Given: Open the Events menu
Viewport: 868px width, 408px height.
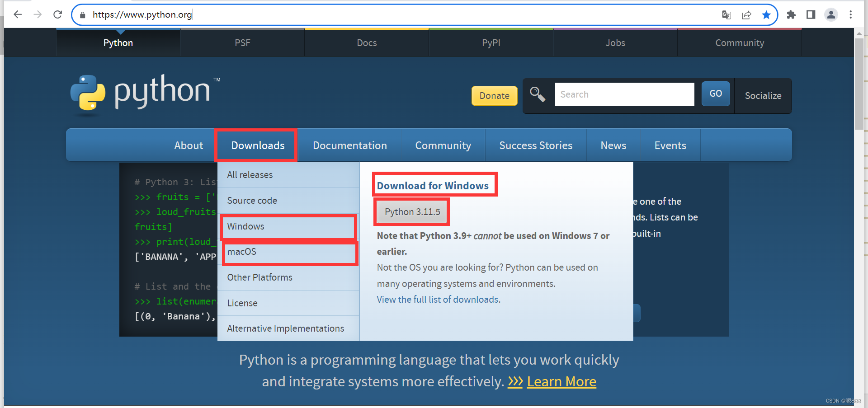Looking at the screenshot, I should click(670, 145).
